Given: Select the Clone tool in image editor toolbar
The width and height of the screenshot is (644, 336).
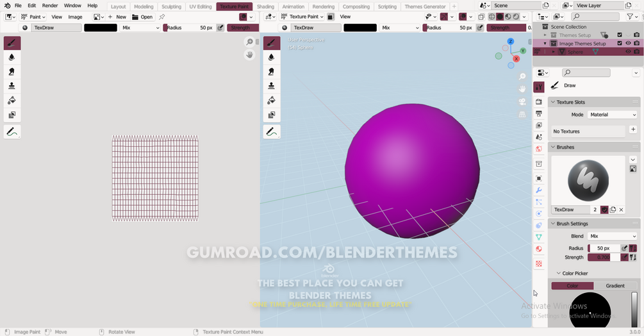Looking at the screenshot, I should point(12,86).
